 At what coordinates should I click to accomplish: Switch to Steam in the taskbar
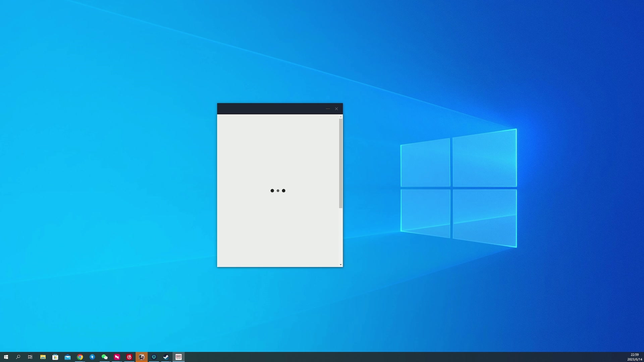click(166, 357)
